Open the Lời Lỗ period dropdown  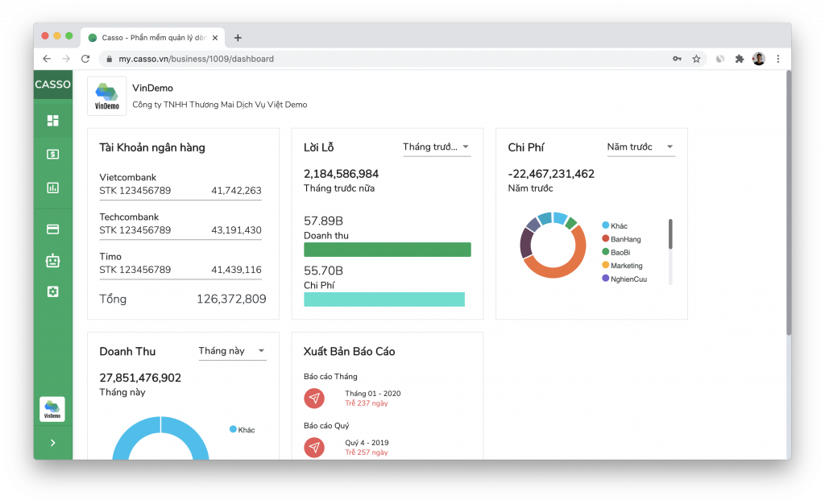tap(436, 147)
